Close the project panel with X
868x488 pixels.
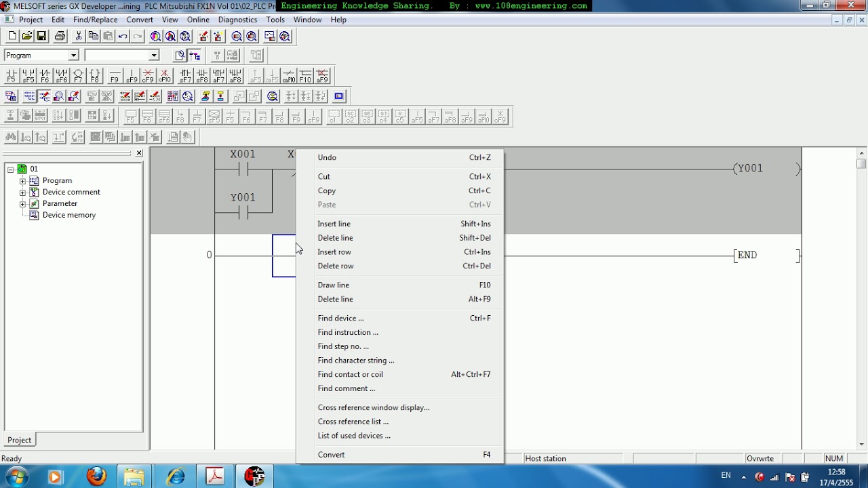[x=139, y=153]
